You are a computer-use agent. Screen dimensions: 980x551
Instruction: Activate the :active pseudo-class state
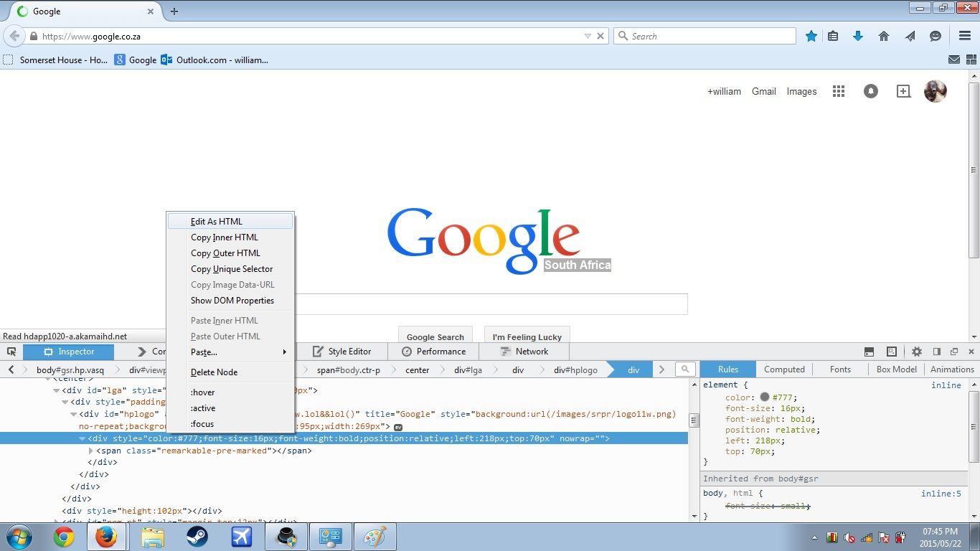click(x=203, y=408)
